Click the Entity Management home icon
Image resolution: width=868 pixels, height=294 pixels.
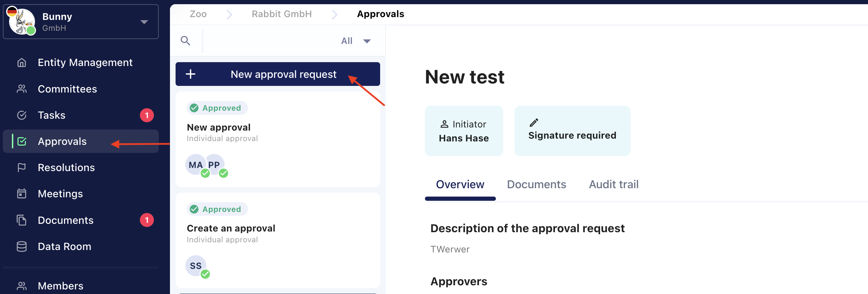pos(22,63)
